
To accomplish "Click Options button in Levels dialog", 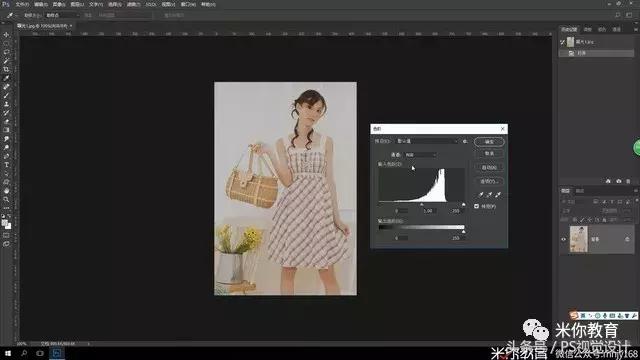I will 489,182.
